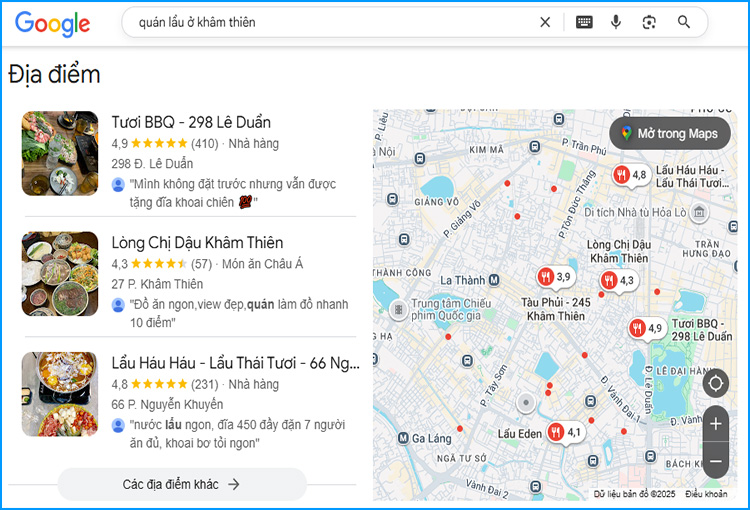Click the gray location dot near Lẩu Eden
Image resolution: width=750 pixels, height=510 pixels.
[x=526, y=403]
